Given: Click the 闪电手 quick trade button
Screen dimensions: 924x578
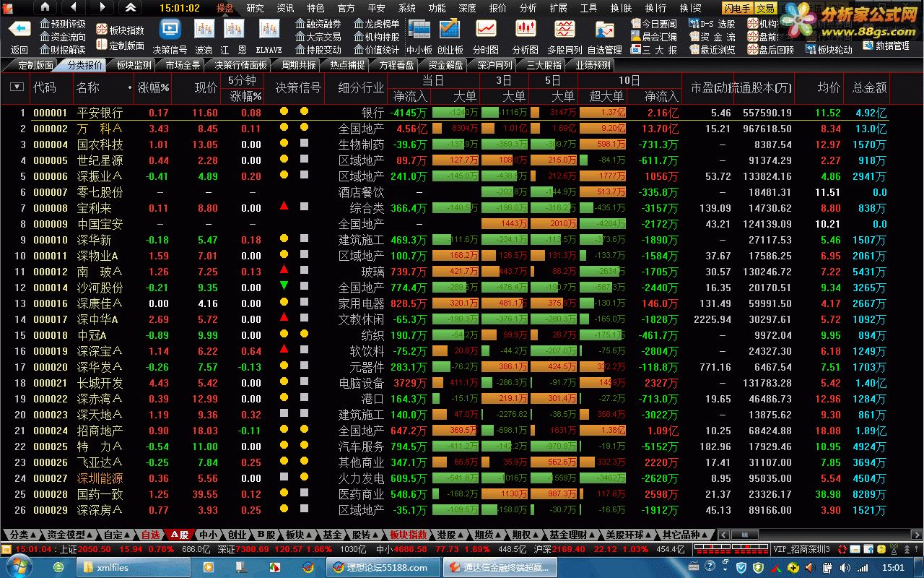Looking at the screenshot, I should click(738, 8).
